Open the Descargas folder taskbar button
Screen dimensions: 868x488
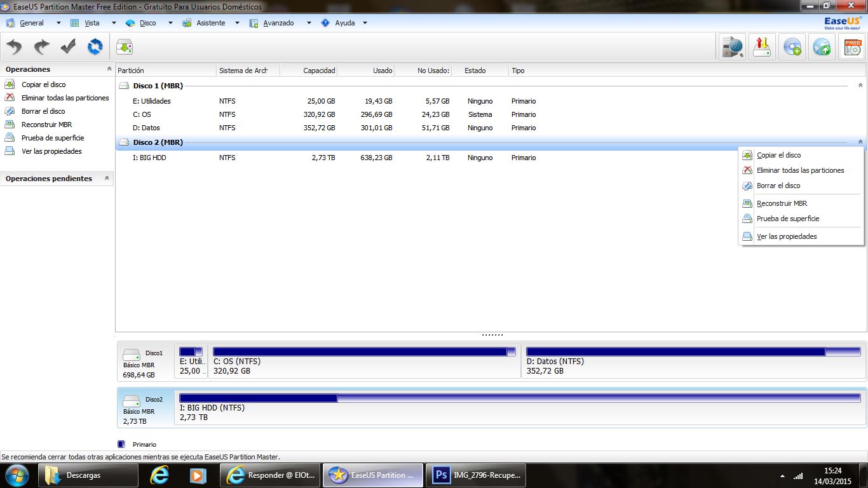click(x=89, y=475)
